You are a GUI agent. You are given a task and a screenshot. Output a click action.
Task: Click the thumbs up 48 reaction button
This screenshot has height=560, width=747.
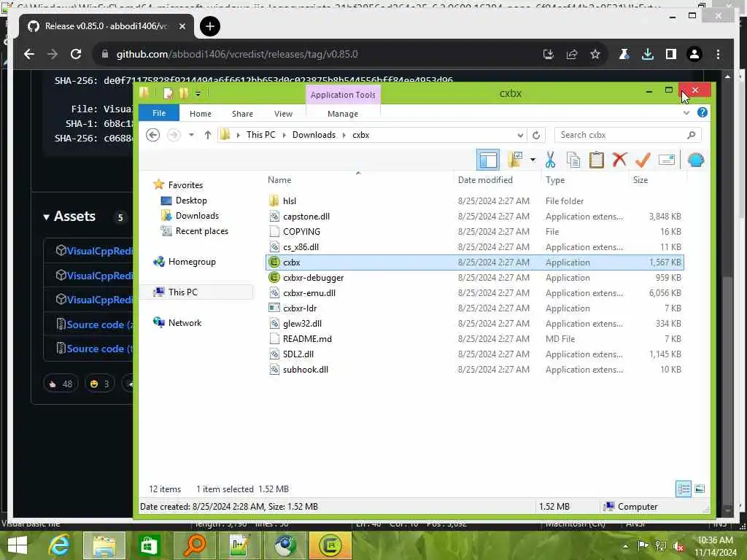[61, 384]
